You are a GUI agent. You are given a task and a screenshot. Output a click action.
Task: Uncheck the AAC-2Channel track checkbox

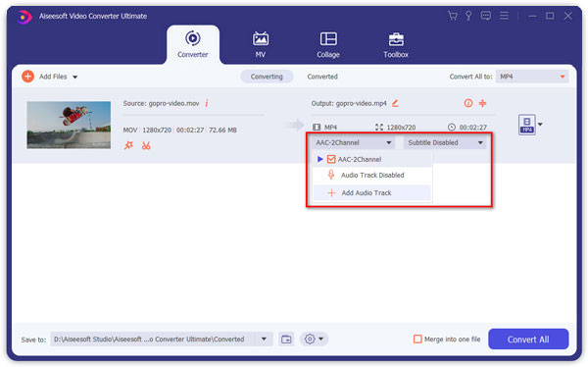(331, 159)
